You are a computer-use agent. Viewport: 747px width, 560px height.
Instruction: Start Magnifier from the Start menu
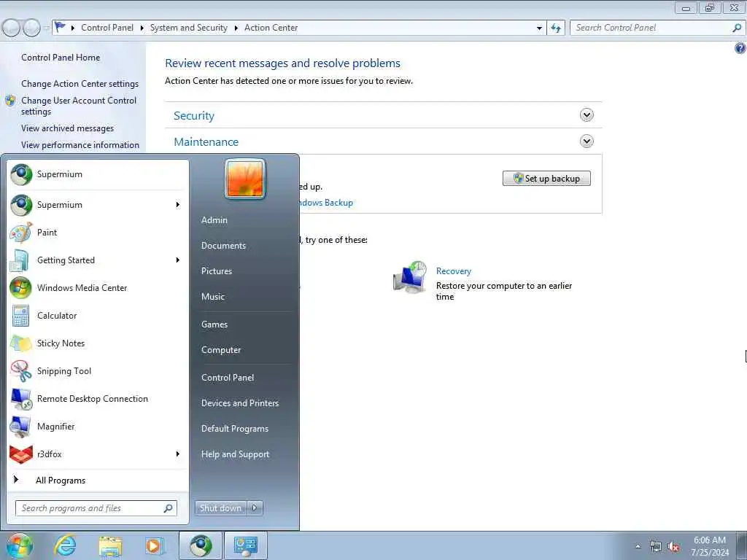(98, 426)
